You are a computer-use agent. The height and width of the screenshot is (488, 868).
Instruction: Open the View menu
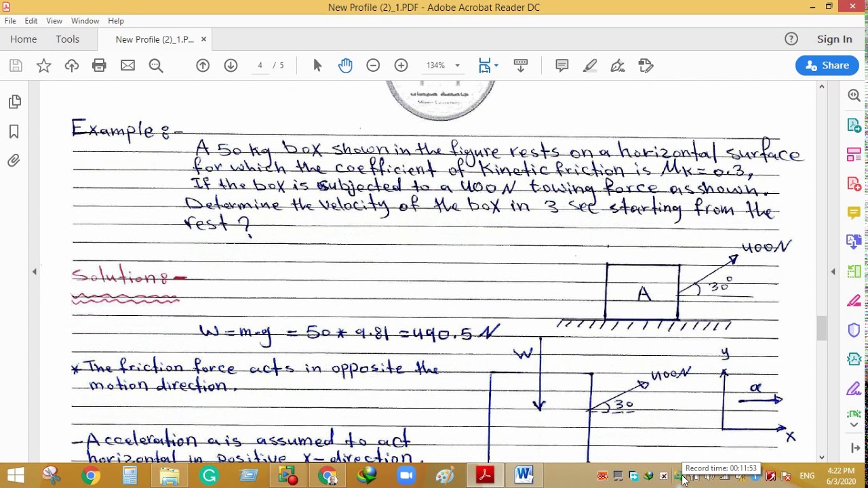tap(54, 21)
